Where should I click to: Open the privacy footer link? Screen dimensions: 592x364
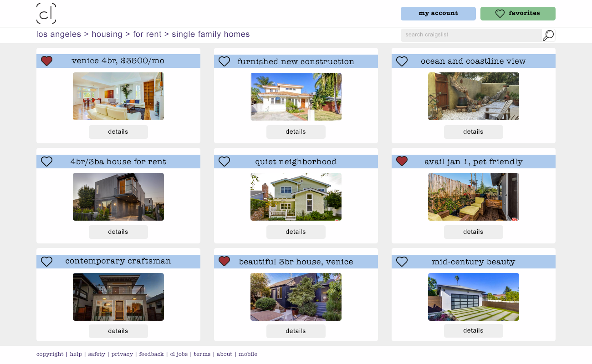click(x=122, y=354)
